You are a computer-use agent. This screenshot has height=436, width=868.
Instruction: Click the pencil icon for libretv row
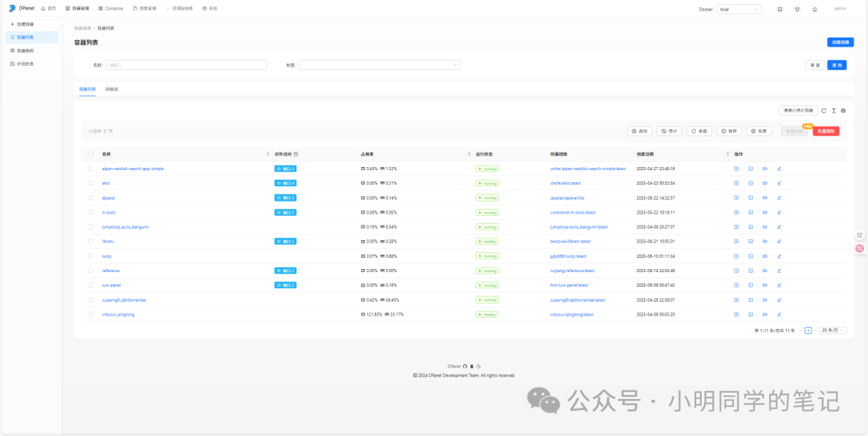point(779,241)
